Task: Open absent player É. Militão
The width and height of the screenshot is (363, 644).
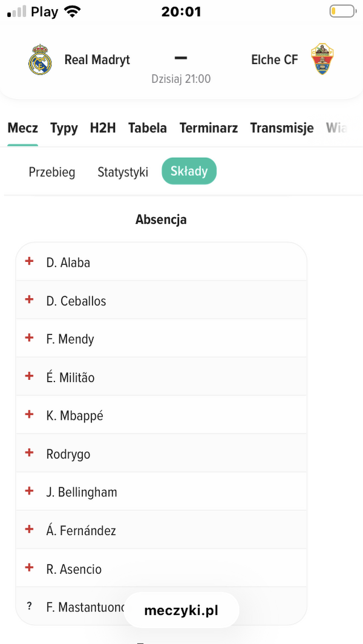Action: pyautogui.click(x=70, y=378)
